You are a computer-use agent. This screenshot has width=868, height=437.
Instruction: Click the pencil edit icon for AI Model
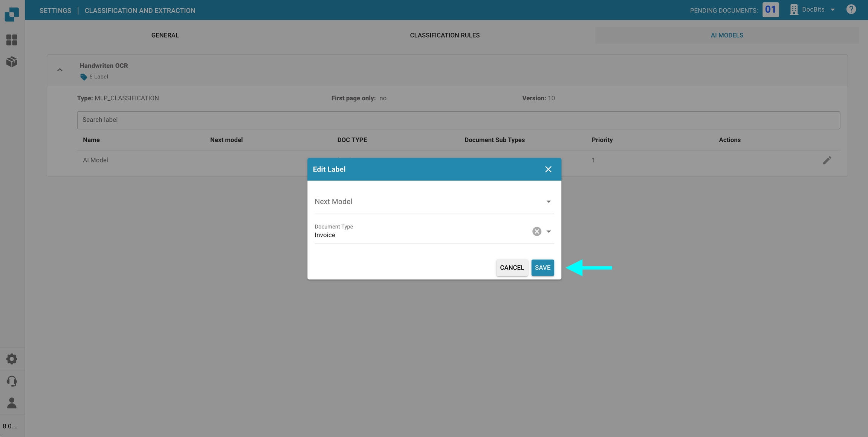tap(827, 160)
